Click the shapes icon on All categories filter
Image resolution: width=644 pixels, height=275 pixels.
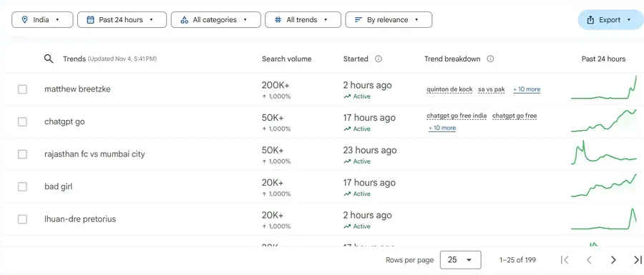pyautogui.click(x=185, y=20)
